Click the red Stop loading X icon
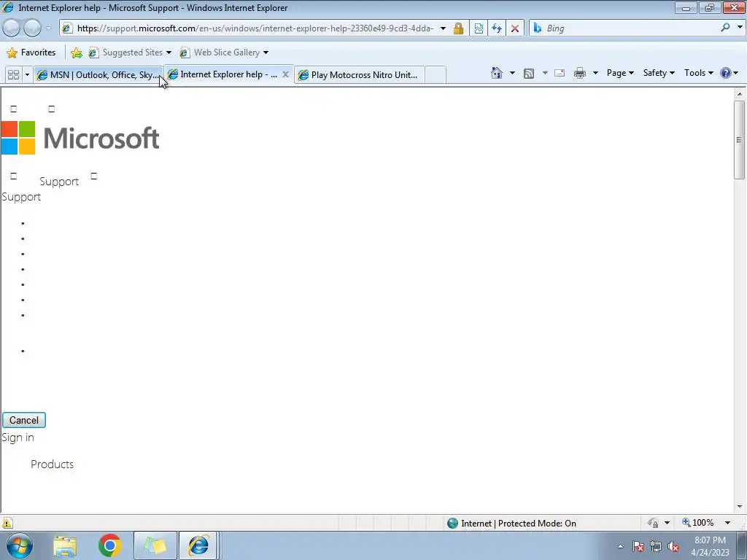This screenshot has height=560, width=747. [x=514, y=28]
